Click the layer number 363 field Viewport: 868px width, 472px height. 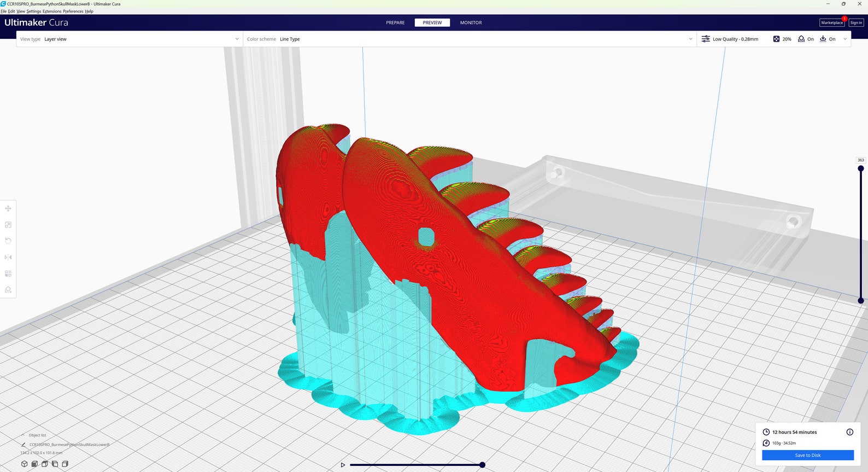pos(861,160)
